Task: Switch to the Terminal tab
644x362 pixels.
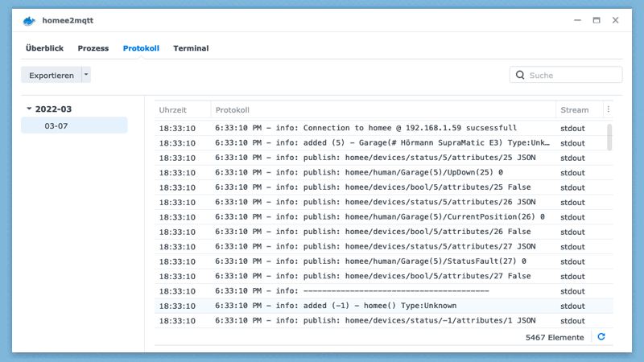Action: [191, 48]
